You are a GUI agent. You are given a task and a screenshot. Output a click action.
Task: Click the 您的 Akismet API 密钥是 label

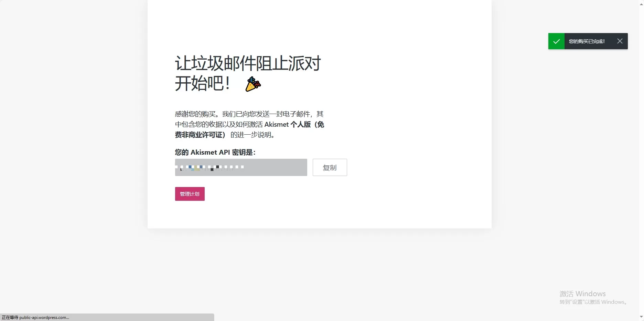click(215, 152)
